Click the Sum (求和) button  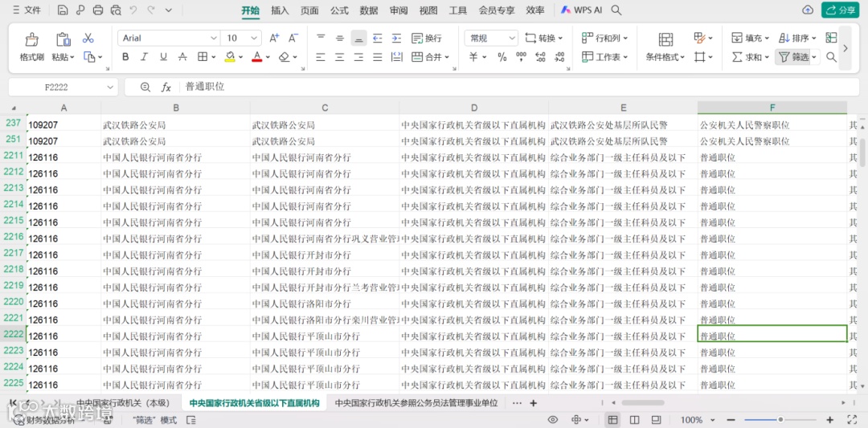pyautogui.click(x=751, y=57)
